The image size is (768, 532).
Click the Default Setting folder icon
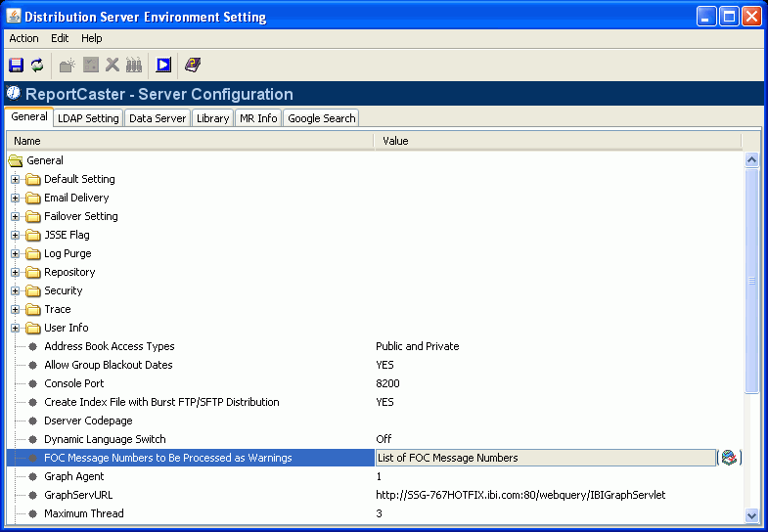point(33,179)
